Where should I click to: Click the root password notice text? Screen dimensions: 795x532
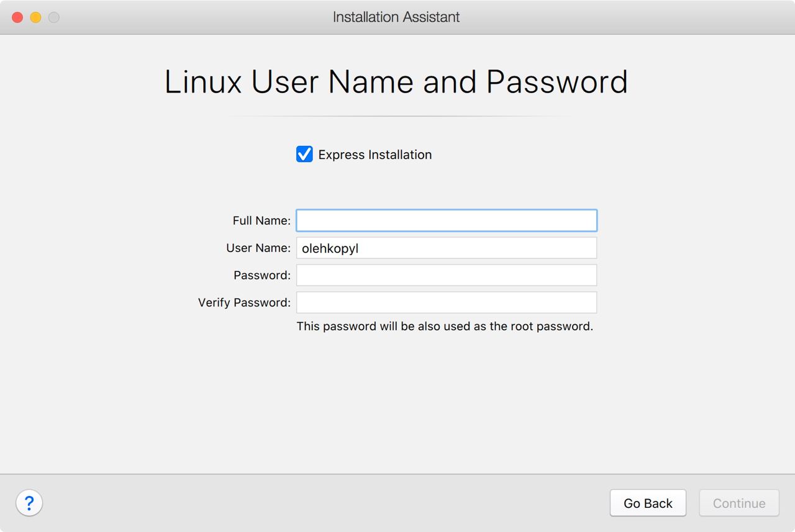[445, 326]
